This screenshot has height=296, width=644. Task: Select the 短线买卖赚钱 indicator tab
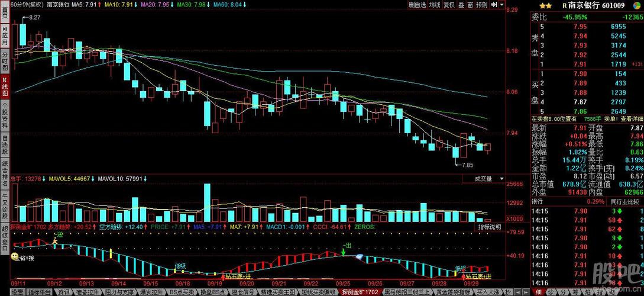click(319, 292)
